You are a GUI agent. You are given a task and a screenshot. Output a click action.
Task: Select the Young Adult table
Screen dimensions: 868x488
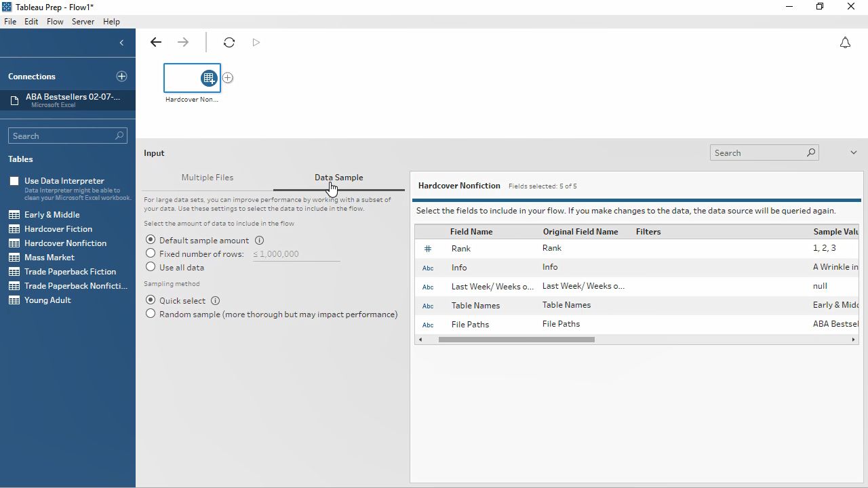47,300
